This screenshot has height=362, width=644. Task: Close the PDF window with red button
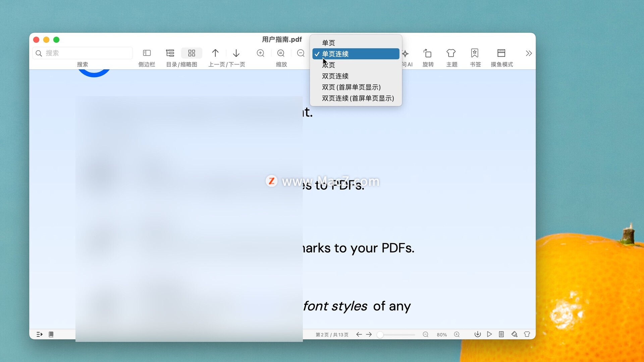36,40
